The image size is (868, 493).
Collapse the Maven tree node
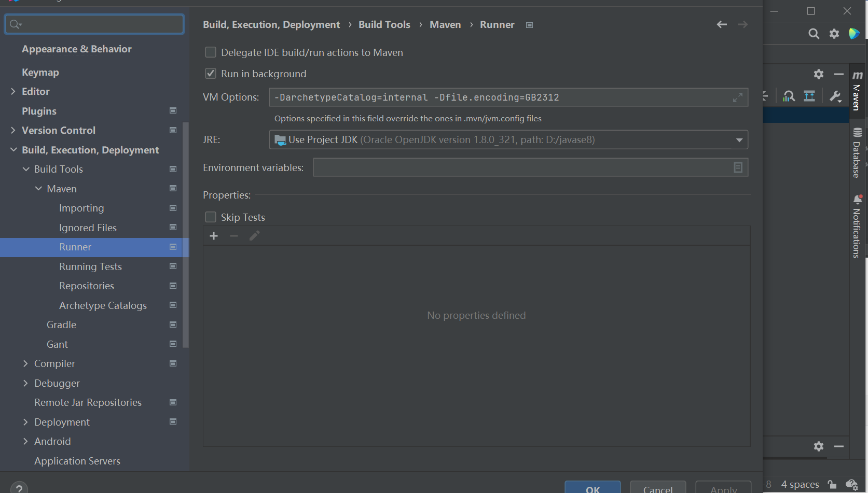[x=38, y=189]
